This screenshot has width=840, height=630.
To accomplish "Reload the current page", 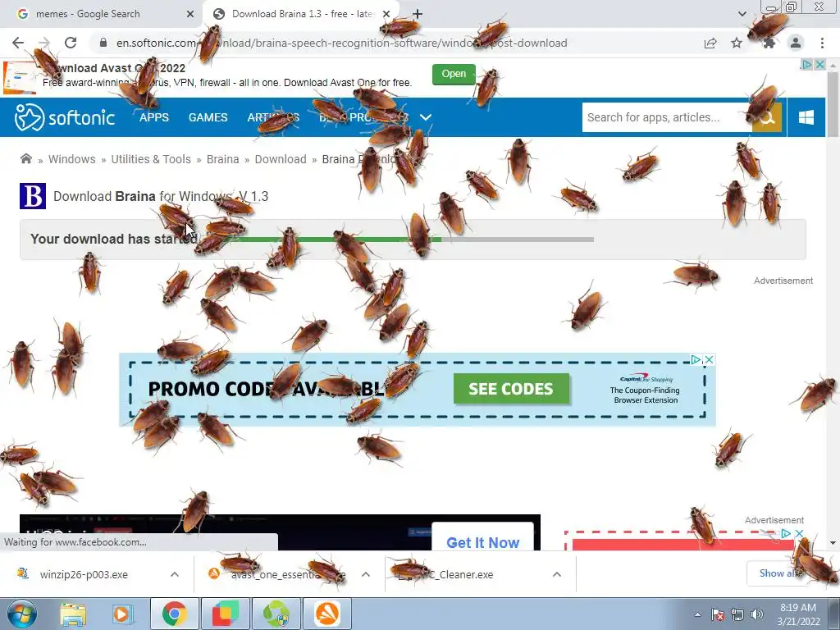I will click(x=71, y=43).
